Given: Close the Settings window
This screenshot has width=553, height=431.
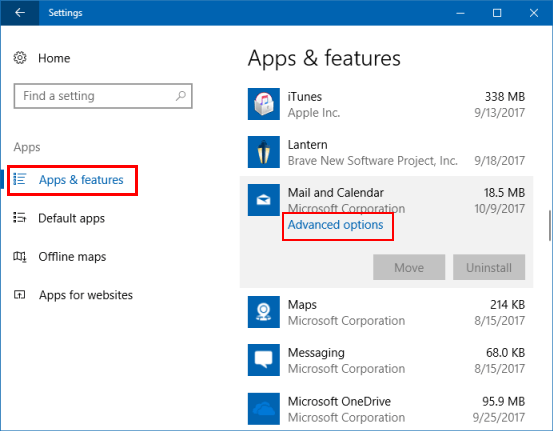Looking at the screenshot, I should tap(534, 13).
